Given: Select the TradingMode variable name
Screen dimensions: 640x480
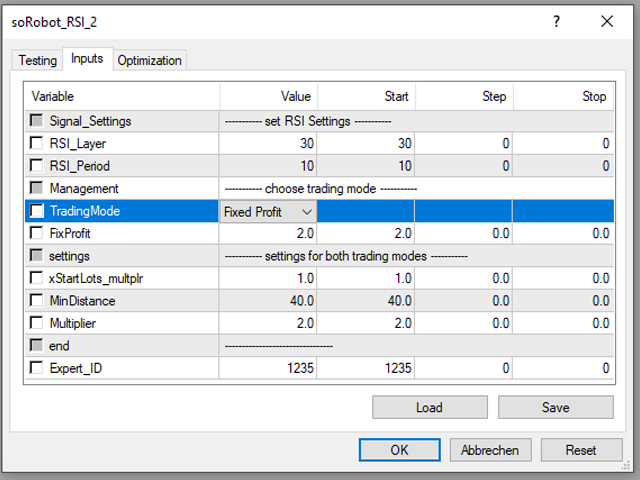Looking at the screenshot, I should (x=85, y=211).
